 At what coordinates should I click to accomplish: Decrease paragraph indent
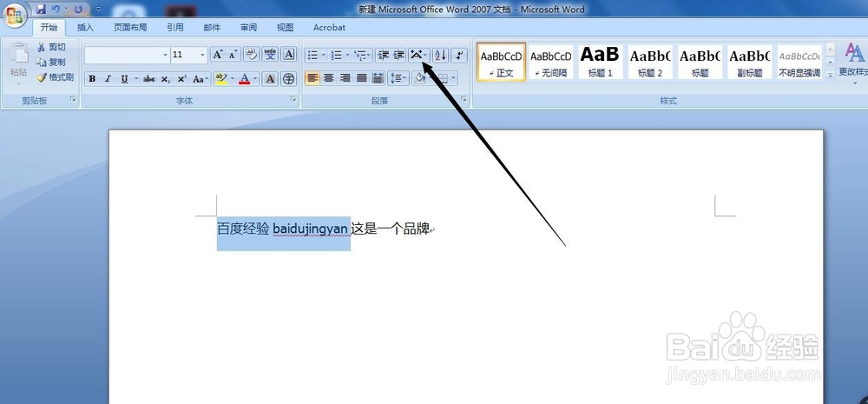tap(383, 55)
